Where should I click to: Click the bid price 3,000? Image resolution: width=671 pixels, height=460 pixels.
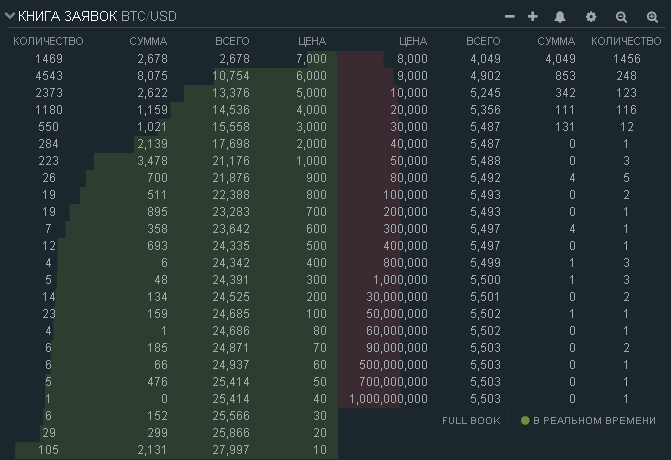tap(312, 127)
